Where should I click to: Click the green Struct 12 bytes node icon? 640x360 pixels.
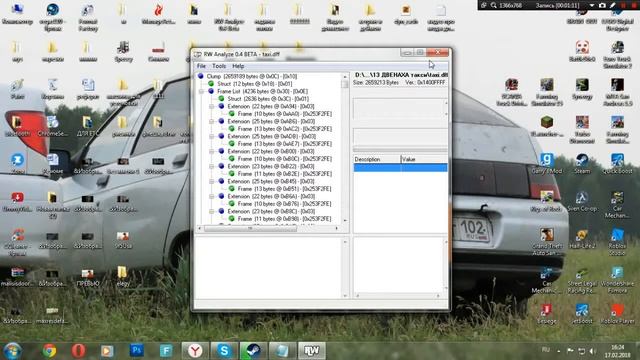pos(211,83)
